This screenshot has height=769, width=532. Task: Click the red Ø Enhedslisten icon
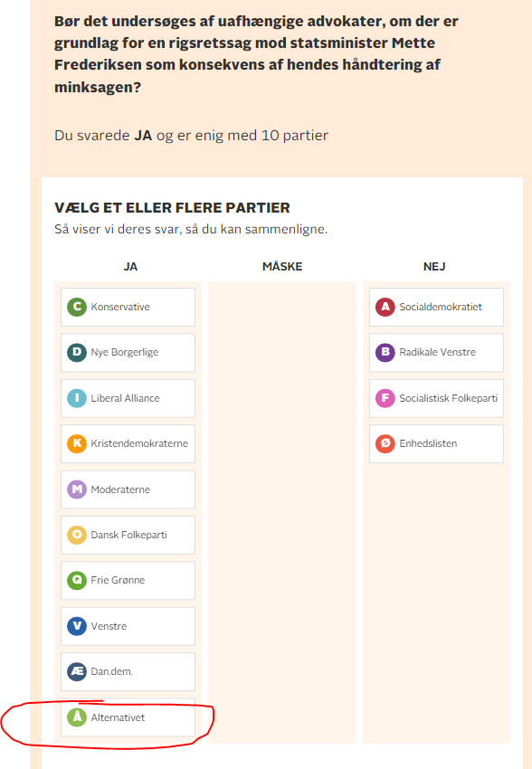tap(385, 443)
